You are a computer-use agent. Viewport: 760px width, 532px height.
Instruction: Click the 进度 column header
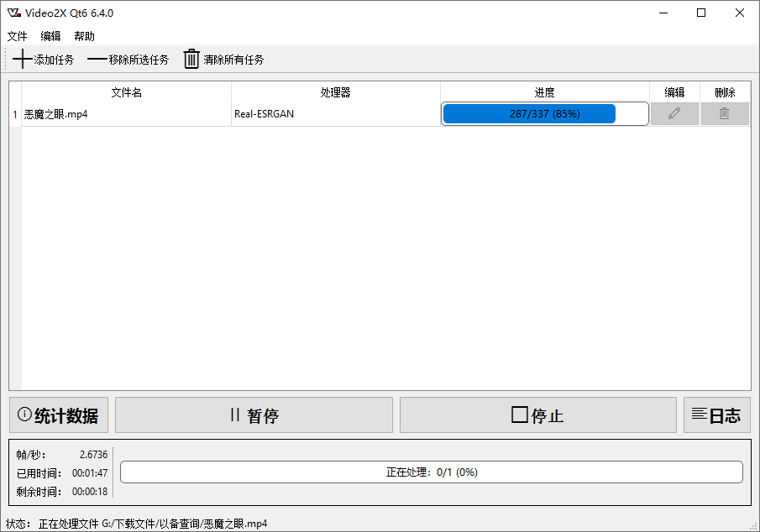click(x=544, y=92)
